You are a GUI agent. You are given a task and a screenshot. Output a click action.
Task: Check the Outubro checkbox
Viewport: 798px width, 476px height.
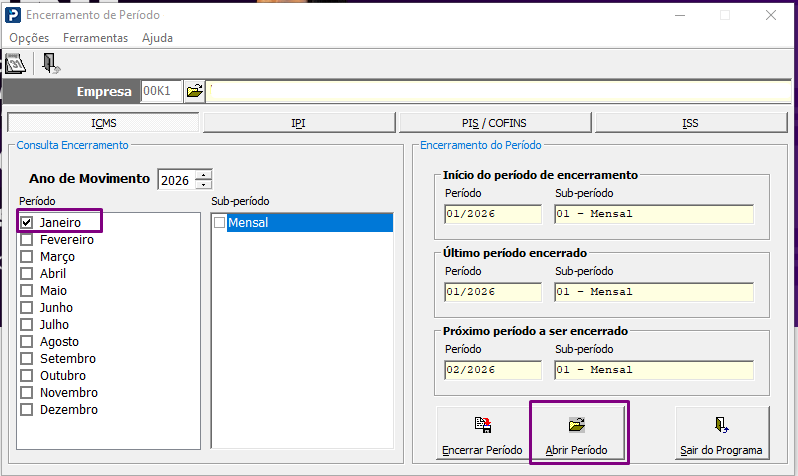tap(27, 376)
